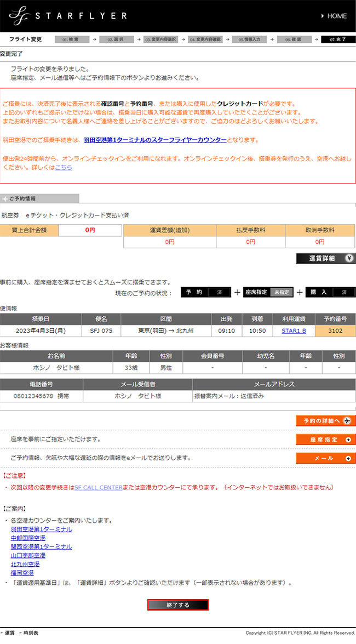Open 関西空港第1ターミナル counter link

41,546
